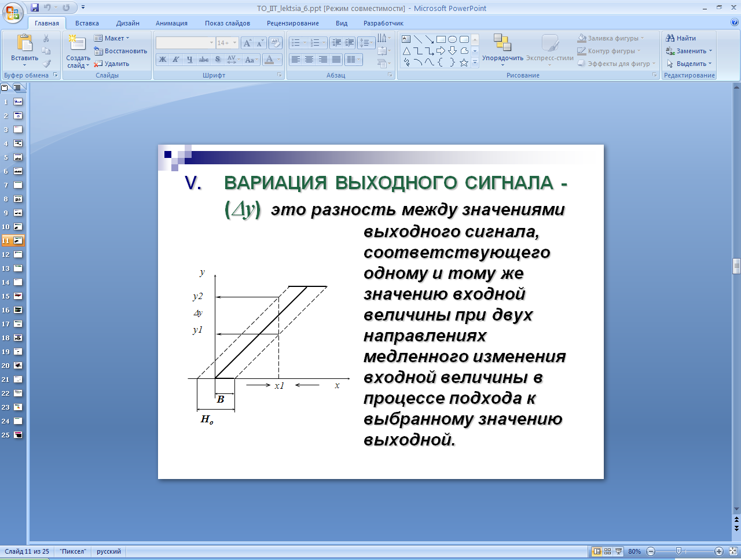
Task: Open the Рецензирование tab
Action: pos(293,23)
